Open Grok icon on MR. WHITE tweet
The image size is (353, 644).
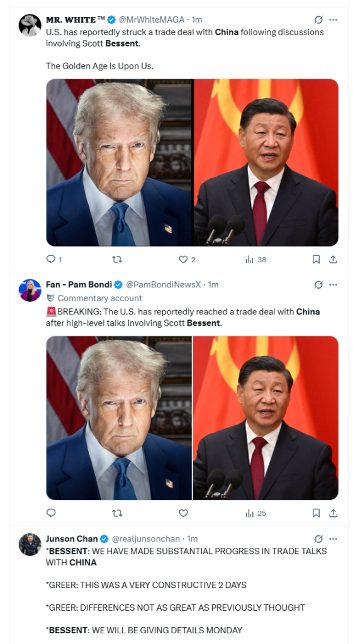click(x=318, y=19)
